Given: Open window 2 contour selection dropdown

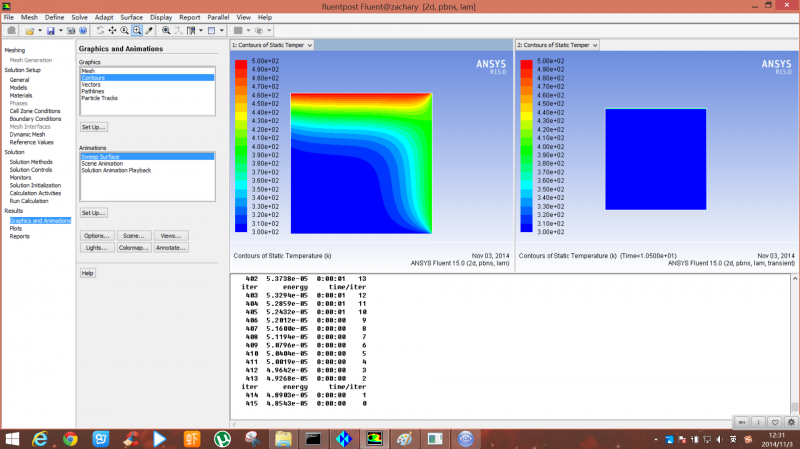Looking at the screenshot, I should pos(596,45).
